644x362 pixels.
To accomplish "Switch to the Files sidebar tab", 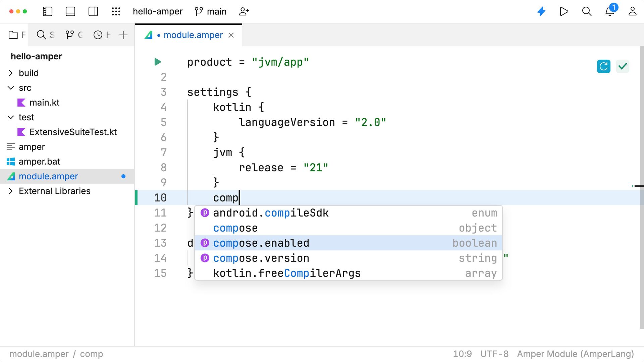I will click(17, 35).
